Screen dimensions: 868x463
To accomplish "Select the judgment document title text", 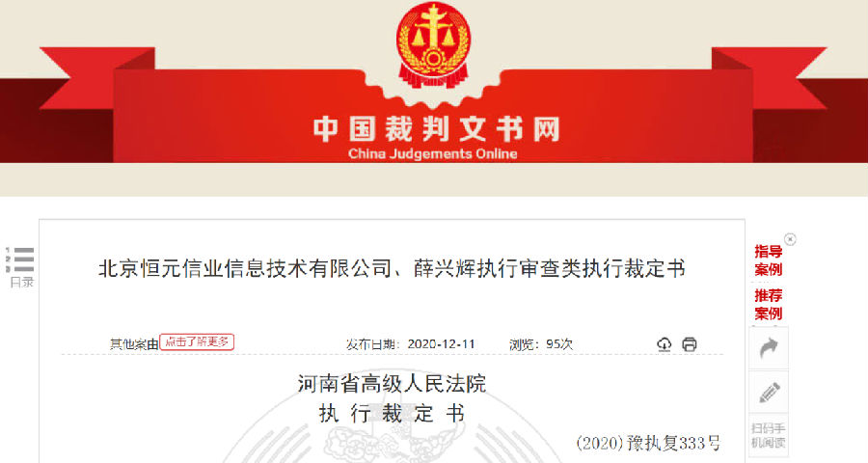I will pyautogui.click(x=392, y=268).
